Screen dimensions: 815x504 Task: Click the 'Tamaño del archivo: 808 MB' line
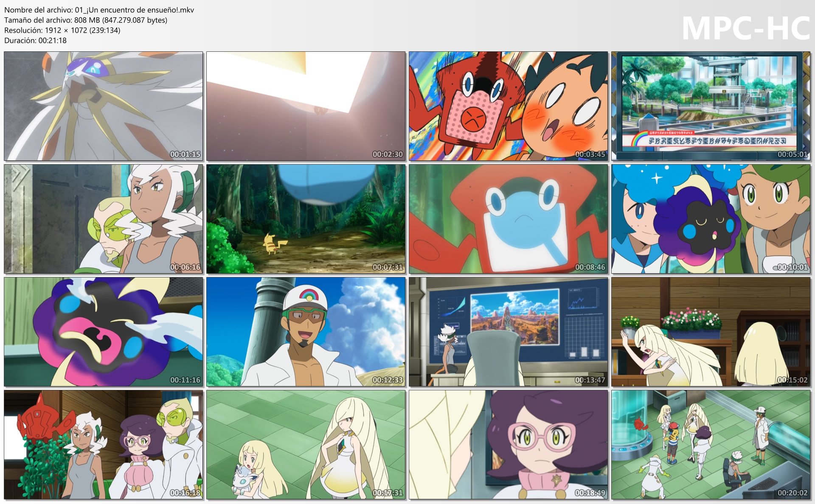[86, 20]
